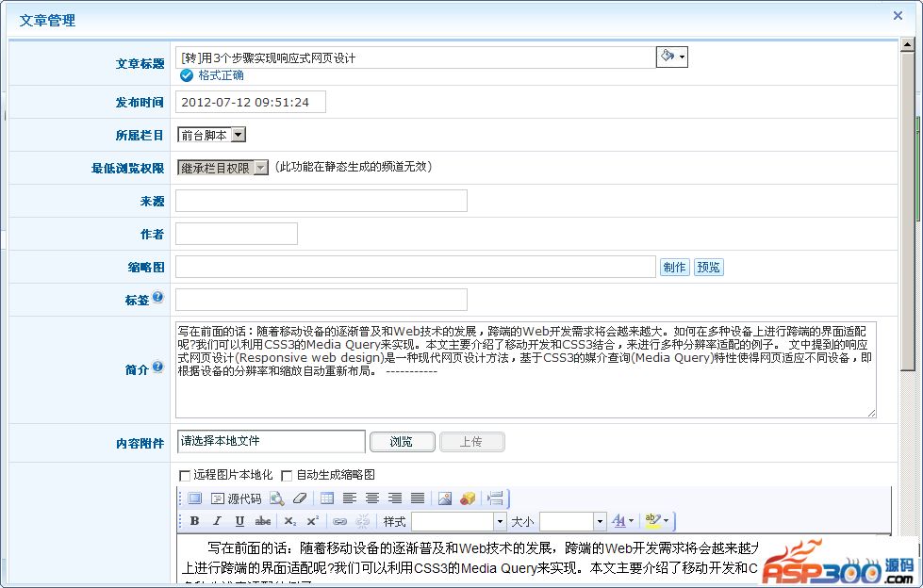Click the 制作 thumbnail button
Image resolution: width=923 pixels, height=588 pixels.
[x=674, y=268]
